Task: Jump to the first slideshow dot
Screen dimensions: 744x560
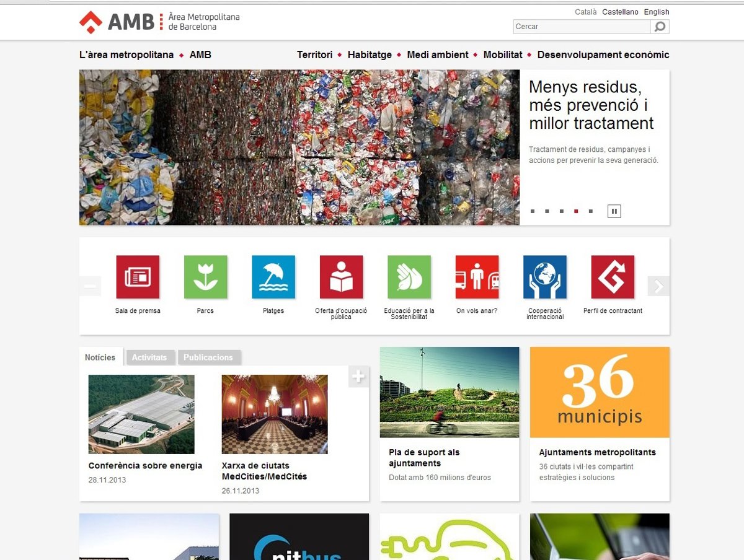Action: click(533, 211)
